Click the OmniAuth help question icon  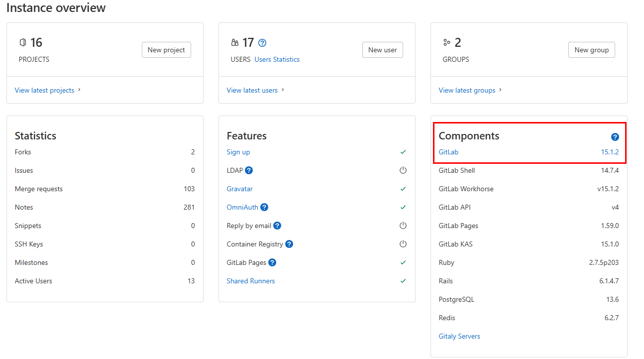tap(264, 207)
